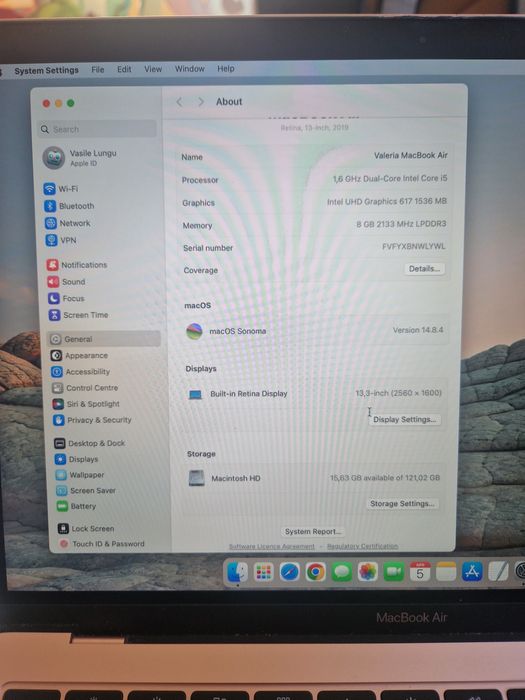The image size is (525, 700).
Task: Open the Edit menu
Action: [x=124, y=69]
